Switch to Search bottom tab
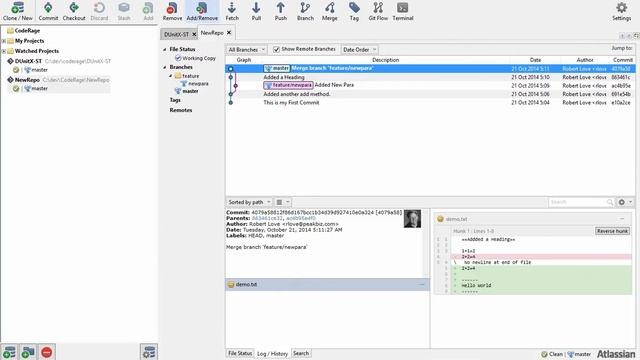Screen dimensions: 640x360 click(x=301, y=353)
